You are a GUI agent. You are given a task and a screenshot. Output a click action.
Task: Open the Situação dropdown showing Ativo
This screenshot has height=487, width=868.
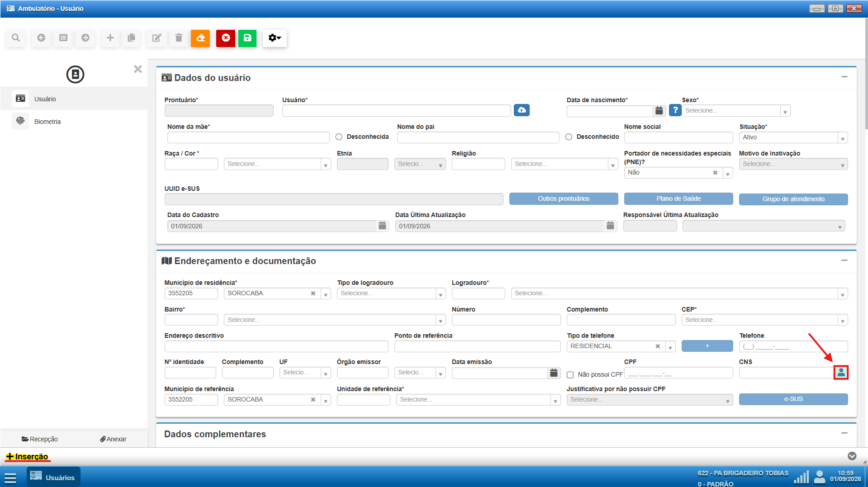(793, 137)
